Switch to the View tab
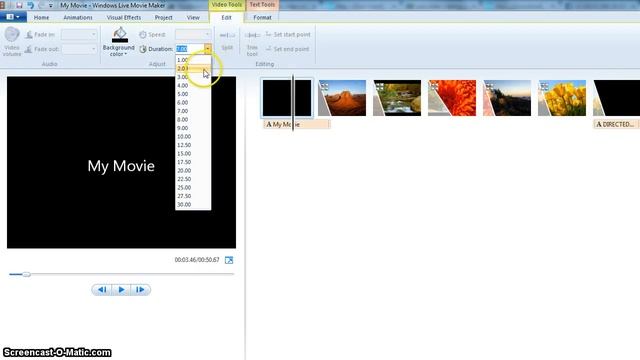 tap(193, 18)
